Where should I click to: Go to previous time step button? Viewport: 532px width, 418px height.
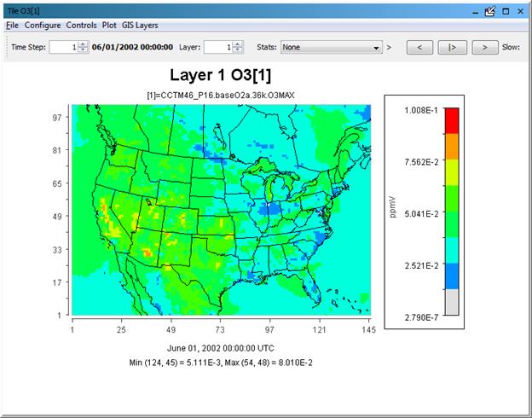(x=419, y=47)
